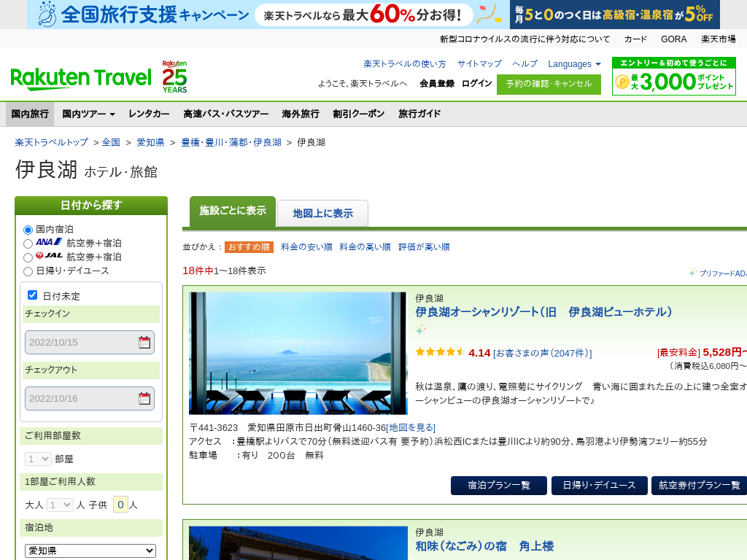Click the check-out date field 2022/10/16
The image size is (747, 560).
point(90,399)
